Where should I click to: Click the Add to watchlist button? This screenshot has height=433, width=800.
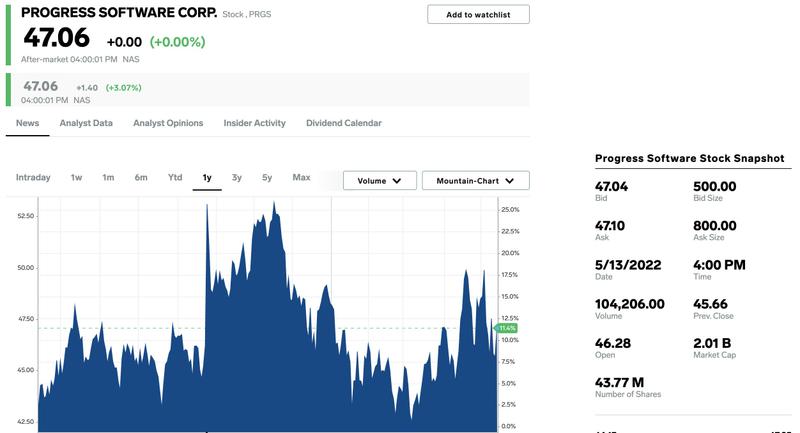click(478, 14)
